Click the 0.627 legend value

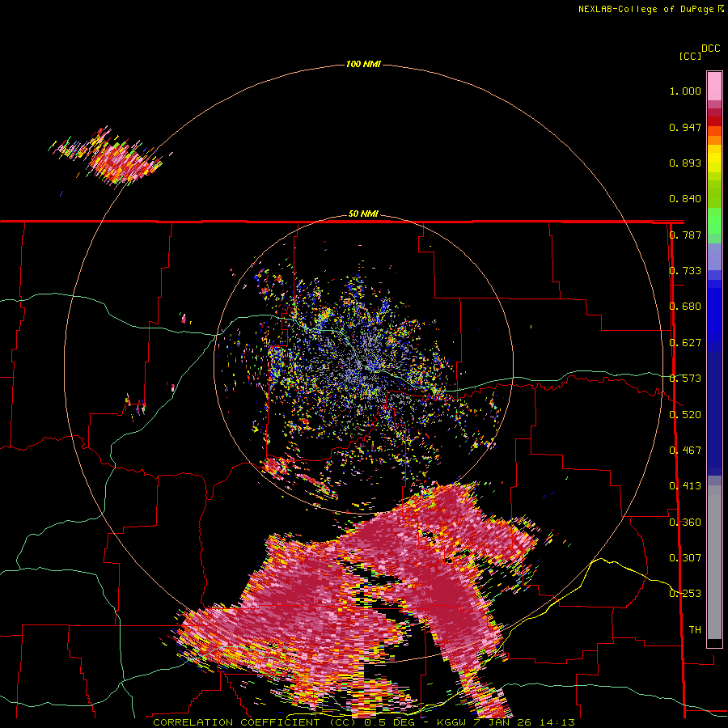coord(685,343)
